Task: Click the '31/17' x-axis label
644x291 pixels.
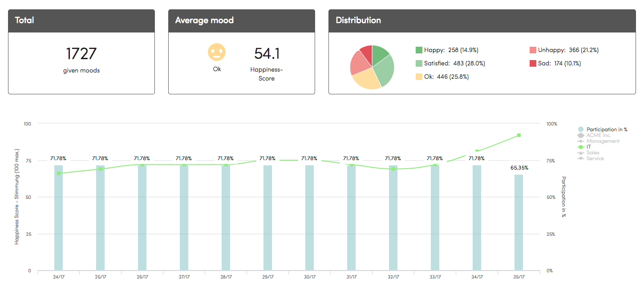Action: [x=351, y=277]
